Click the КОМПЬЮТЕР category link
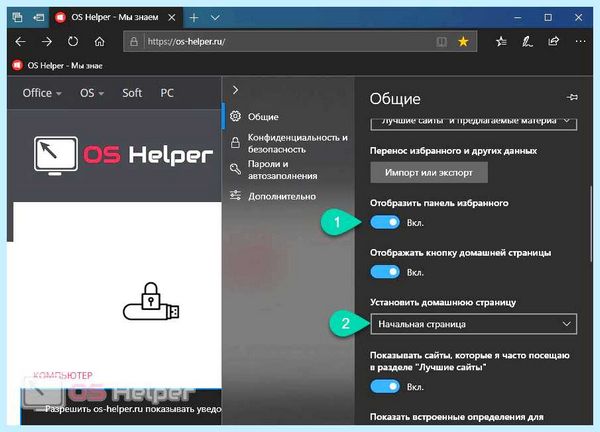The width and height of the screenshot is (600, 432). (63, 375)
